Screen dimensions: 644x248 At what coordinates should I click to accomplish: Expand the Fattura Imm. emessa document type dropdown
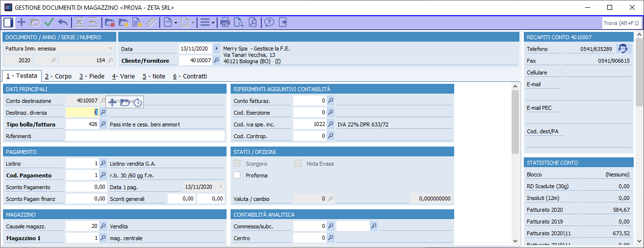point(110,49)
